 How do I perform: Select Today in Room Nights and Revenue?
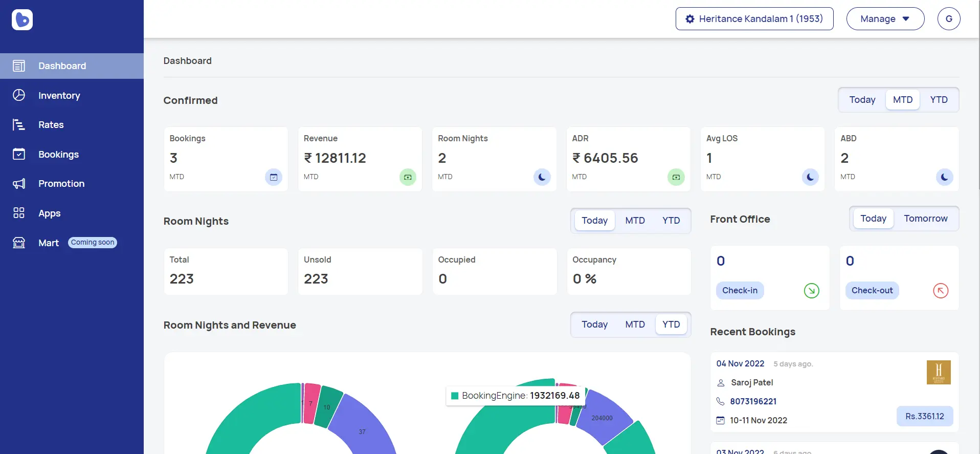[594, 325]
